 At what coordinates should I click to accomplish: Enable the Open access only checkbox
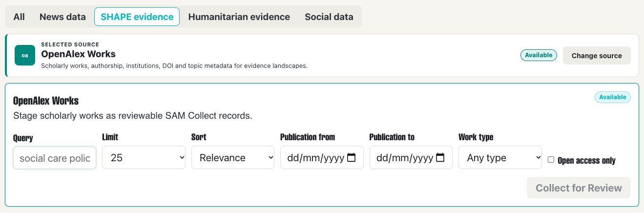(551, 160)
